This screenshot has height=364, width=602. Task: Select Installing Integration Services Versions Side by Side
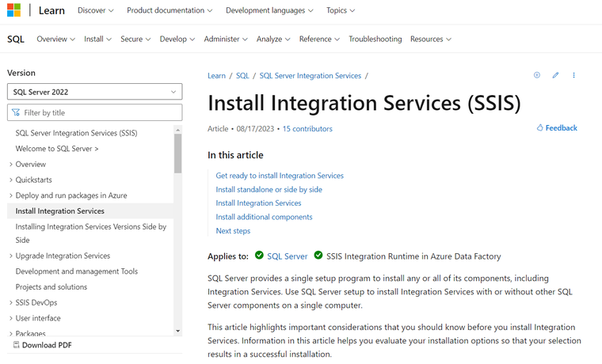pyautogui.click(x=91, y=233)
